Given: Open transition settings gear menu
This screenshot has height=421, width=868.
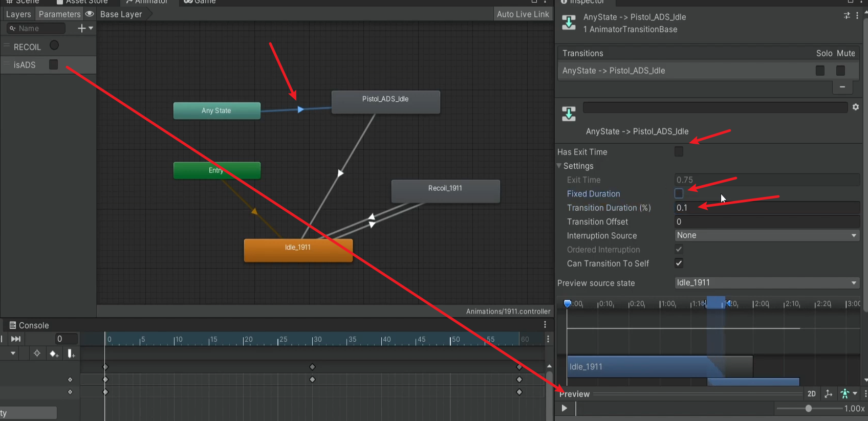Looking at the screenshot, I should click(x=856, y=107).
